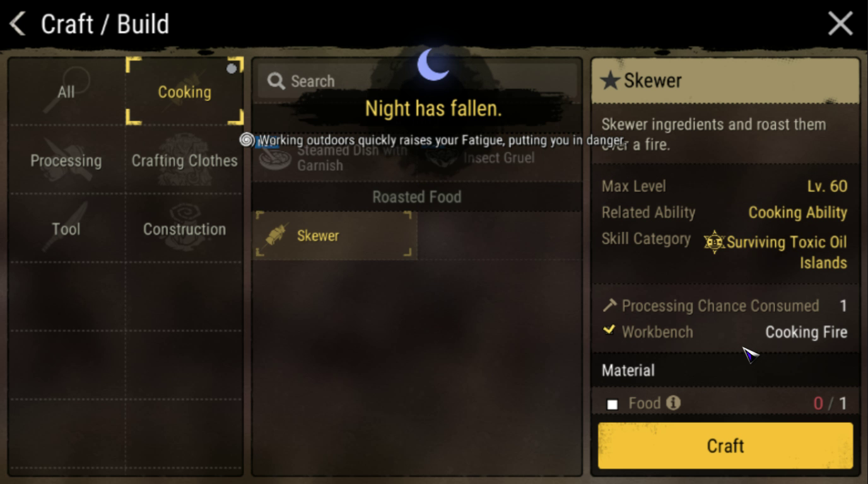This screenshot has width=868, height=484.
Task: Select the Construction category
Action: [184, 229]
